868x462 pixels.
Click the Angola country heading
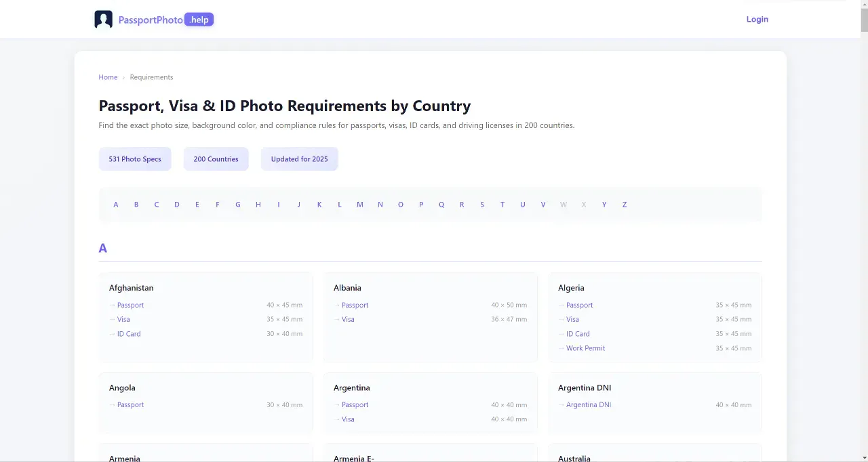pyautogui.click(x=122, y=388)
